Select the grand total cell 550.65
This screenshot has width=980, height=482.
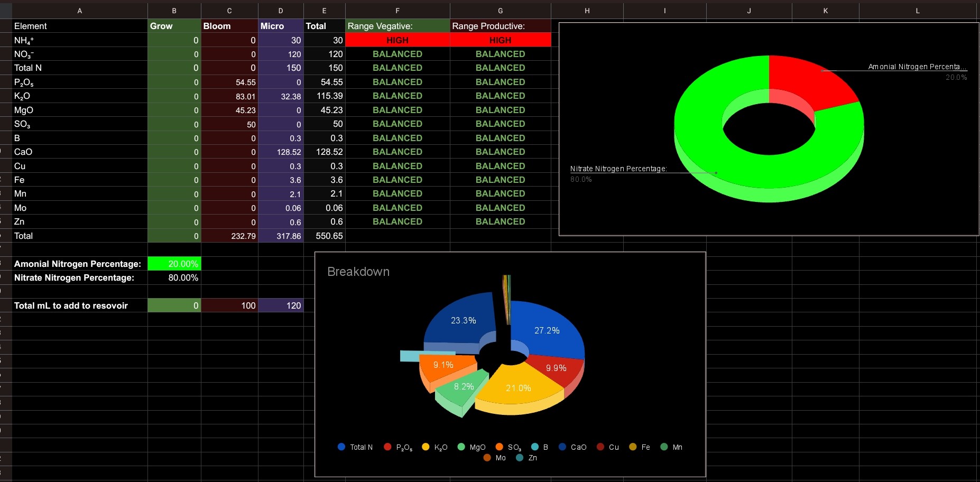324,236
